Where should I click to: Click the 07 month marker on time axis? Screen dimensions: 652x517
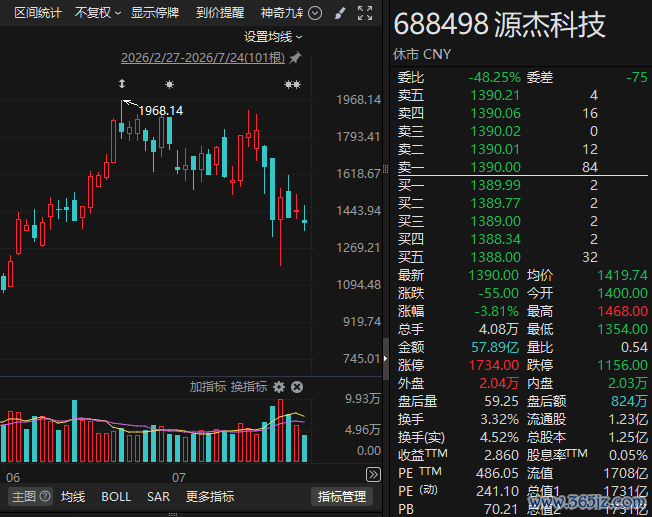178,477
